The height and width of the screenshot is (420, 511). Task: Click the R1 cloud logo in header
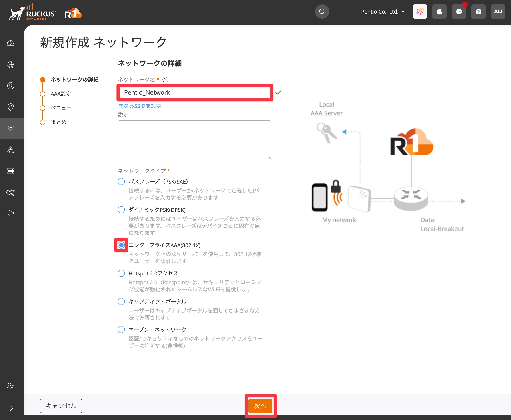pos(73,14)
